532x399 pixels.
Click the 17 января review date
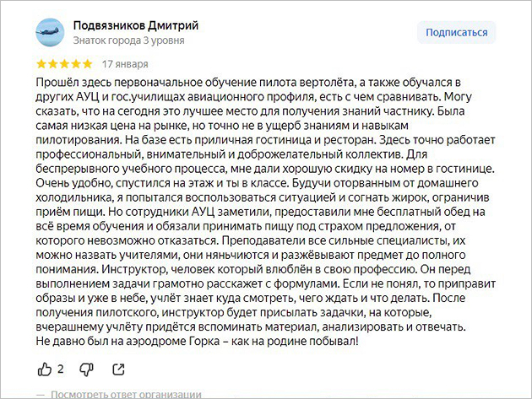coord(124,64)
